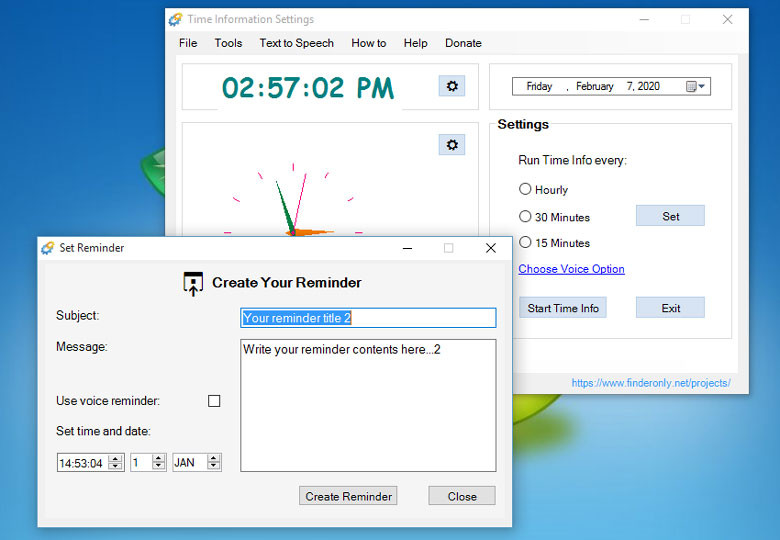Decrease time with the time spinner down arrow
This screenshot has height=540, width=780.
point(115,466)
